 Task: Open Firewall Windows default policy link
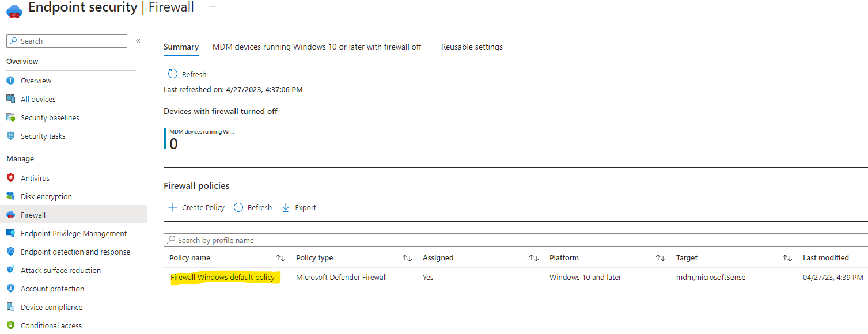click(223, 278)
